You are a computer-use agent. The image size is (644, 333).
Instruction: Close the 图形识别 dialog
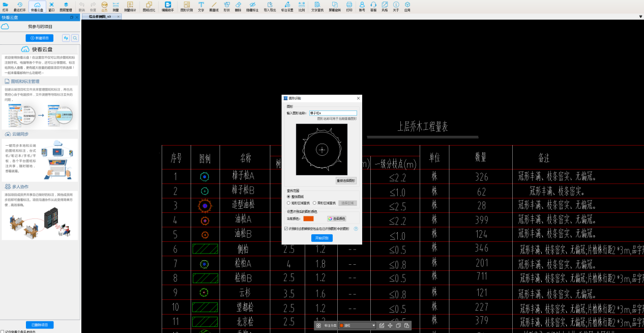tap(359, 98)
